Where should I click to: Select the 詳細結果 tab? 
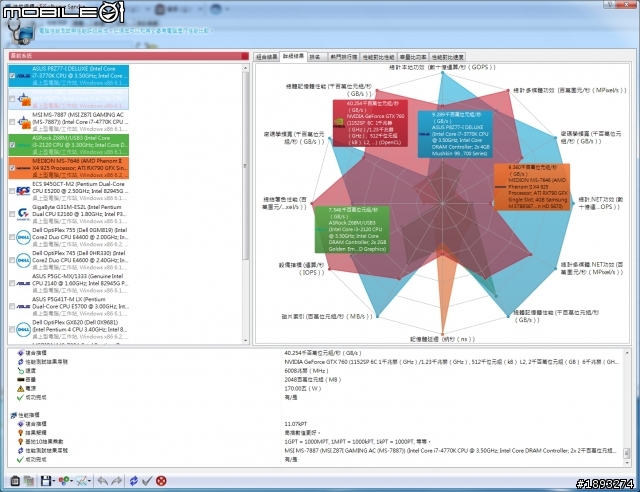point(293,56)
